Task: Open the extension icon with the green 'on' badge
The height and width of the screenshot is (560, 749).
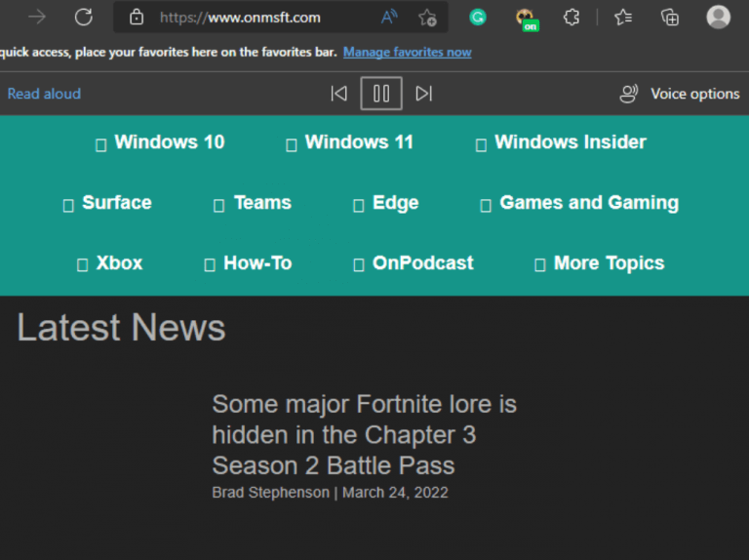Action: pos(527,20)
